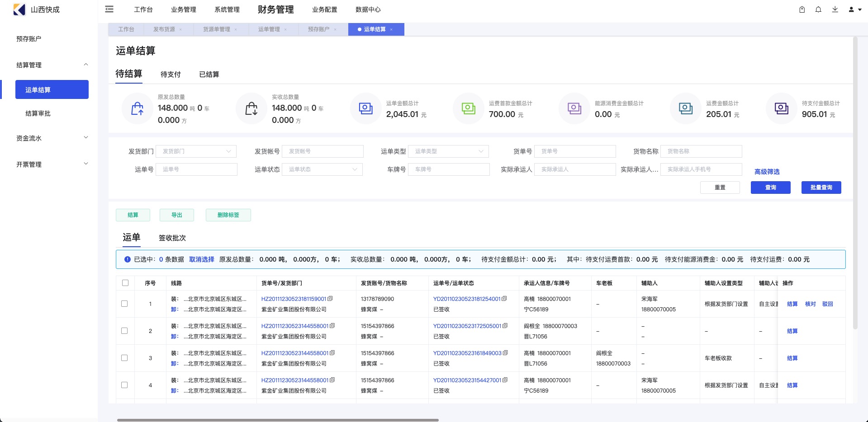Click the 取消选择 link
Image resolution: width=868 pixels, height=422 pixels.
pyautogui.click(x=202, y=259)
